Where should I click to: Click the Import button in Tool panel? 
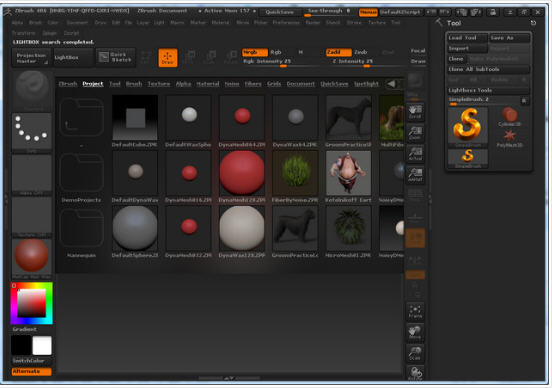467,48
